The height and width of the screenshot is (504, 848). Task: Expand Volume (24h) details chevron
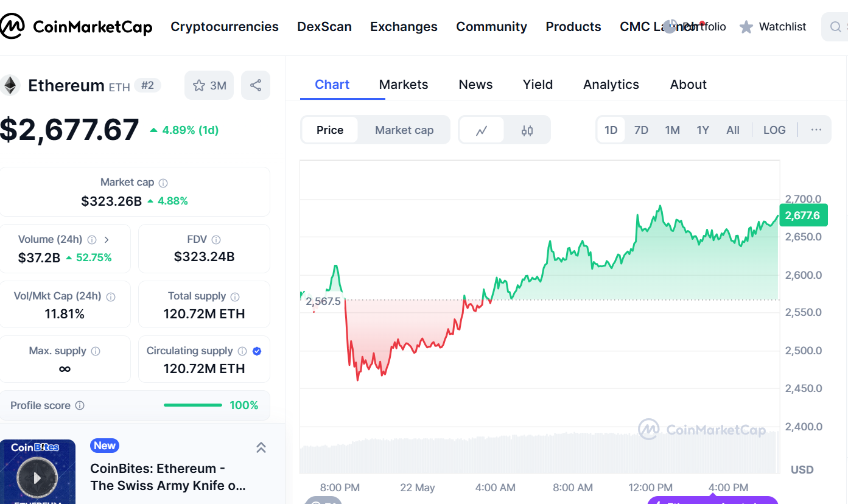(107, 240)
